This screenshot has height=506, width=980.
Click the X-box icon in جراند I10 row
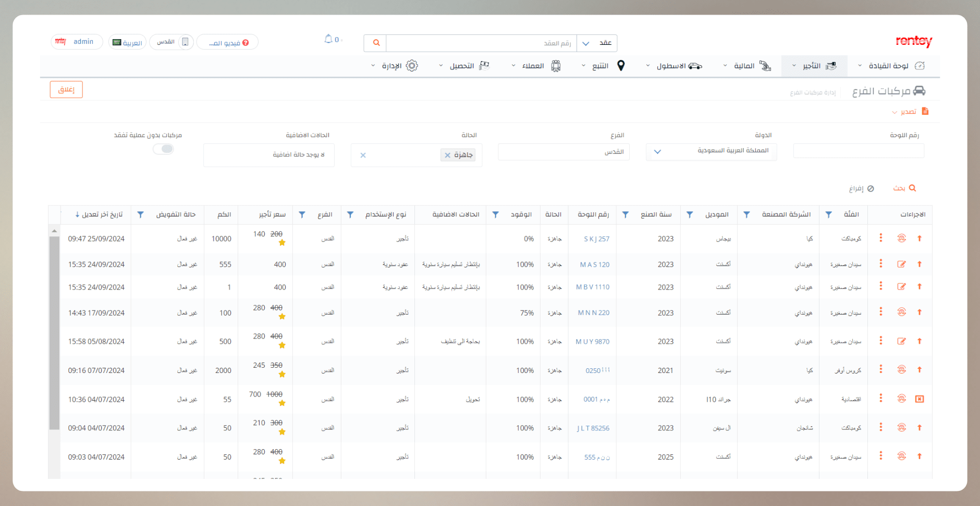tap(920, 399)
